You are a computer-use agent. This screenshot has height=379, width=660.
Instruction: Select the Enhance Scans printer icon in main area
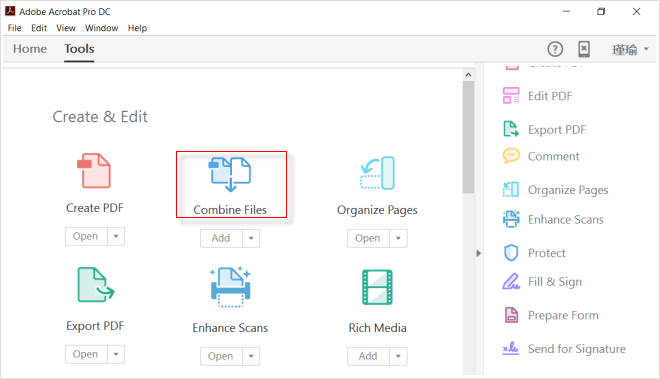230,287
